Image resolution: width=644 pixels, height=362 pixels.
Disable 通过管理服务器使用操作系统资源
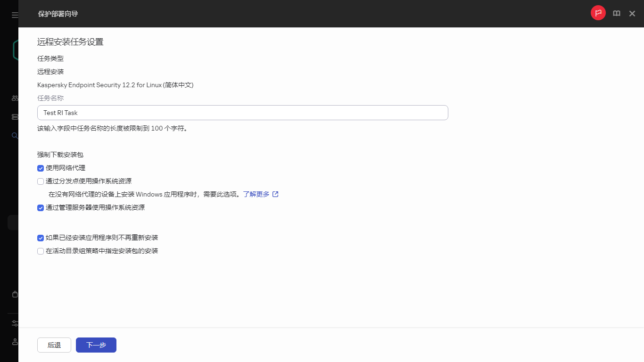[x=41, y=207]
